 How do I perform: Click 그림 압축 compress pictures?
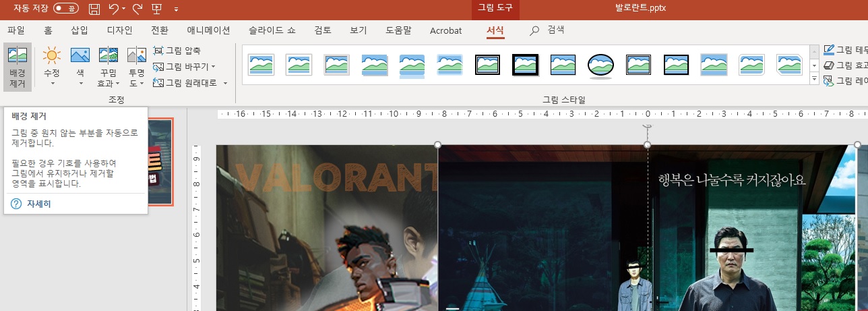(x=177, y=51)
